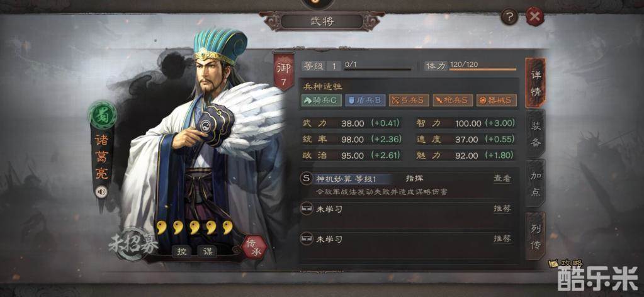
Task: Select the 器械S siege troop icon
Action: click(496, 100)
